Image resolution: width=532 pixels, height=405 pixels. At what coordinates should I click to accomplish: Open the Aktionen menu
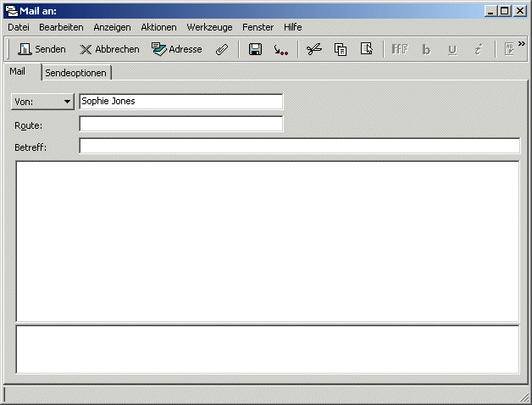pos(158,27)
